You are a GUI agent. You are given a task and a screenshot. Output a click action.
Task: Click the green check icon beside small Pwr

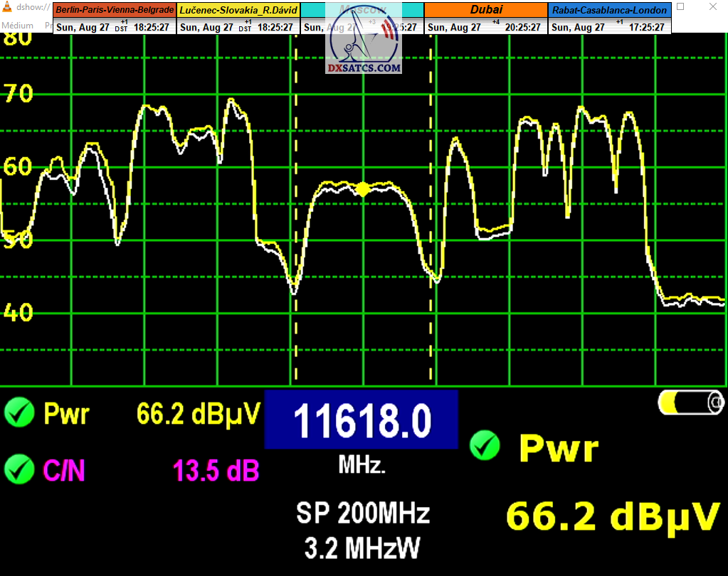pos(19,412)
